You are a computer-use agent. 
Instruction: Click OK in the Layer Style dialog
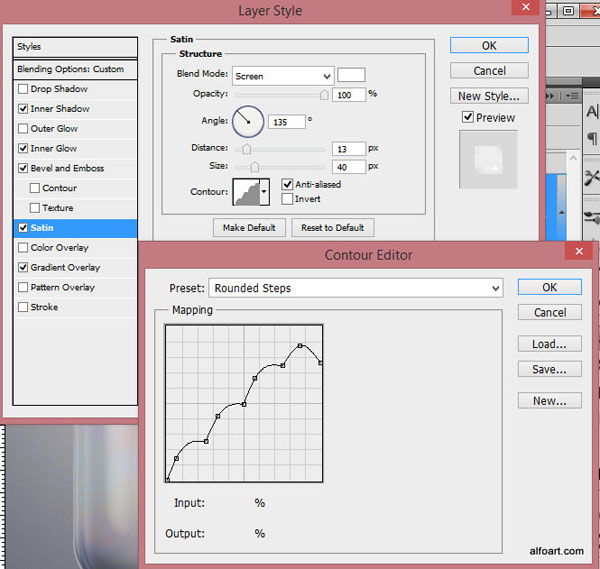click(489, 46)
